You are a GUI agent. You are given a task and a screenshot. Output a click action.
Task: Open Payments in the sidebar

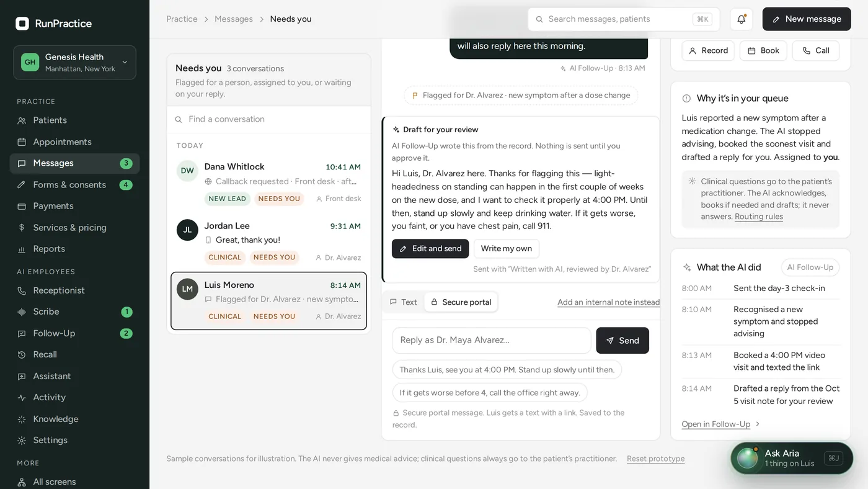click(74, 206)
